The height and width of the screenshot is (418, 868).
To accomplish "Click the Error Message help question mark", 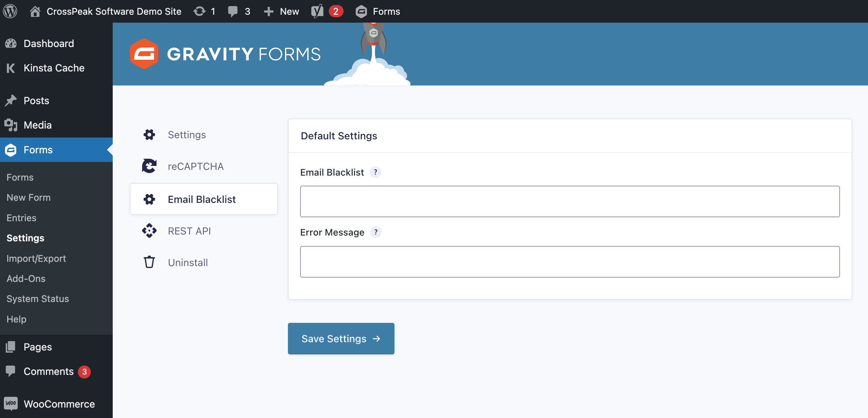I will 376,232.
